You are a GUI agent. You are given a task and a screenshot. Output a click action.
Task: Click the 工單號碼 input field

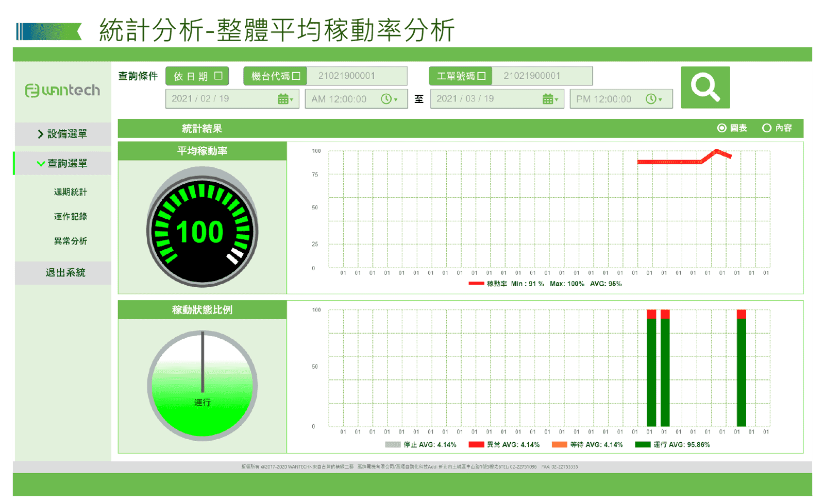point(542,76)
